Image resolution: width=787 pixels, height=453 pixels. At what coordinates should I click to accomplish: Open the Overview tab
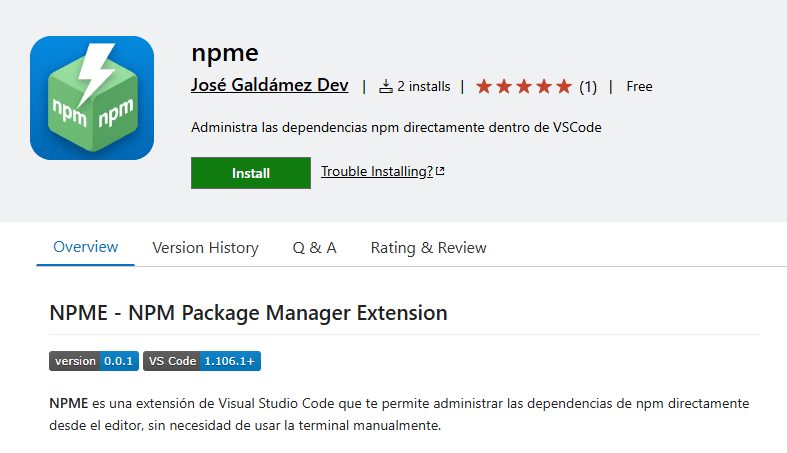click(85, 247)
